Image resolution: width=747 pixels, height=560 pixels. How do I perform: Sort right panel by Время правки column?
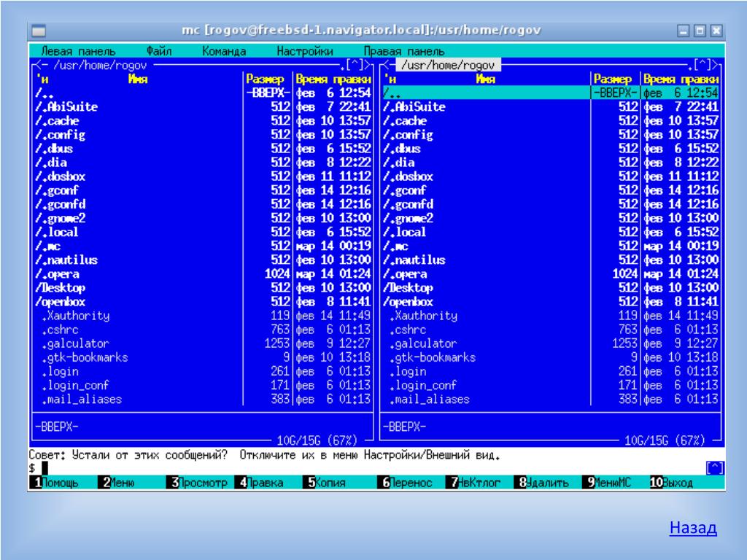681,79
